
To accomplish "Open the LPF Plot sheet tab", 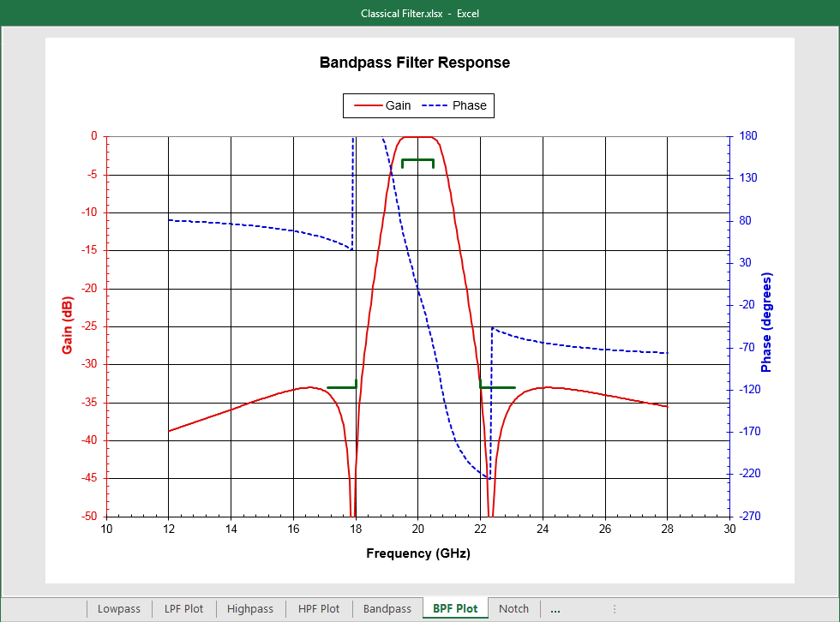I will coord(183,609).
